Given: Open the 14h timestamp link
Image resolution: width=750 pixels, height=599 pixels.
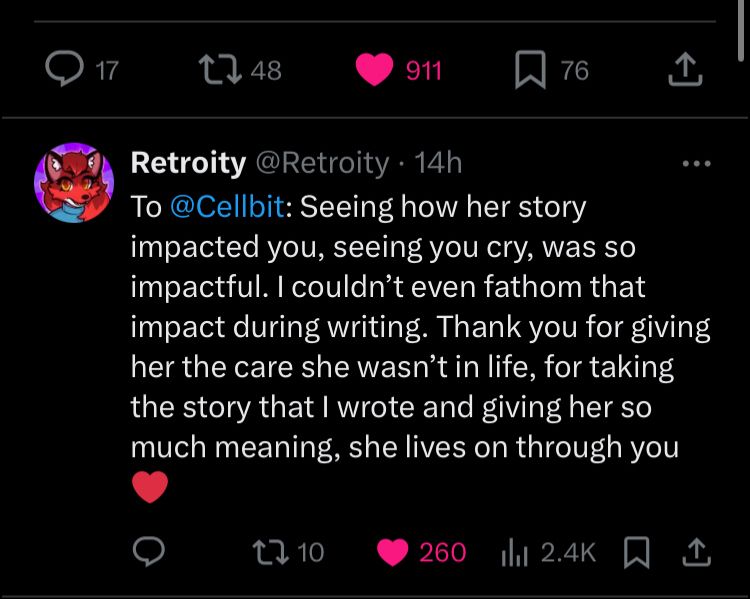Looking at the screenshot, I should coord(438,162).
